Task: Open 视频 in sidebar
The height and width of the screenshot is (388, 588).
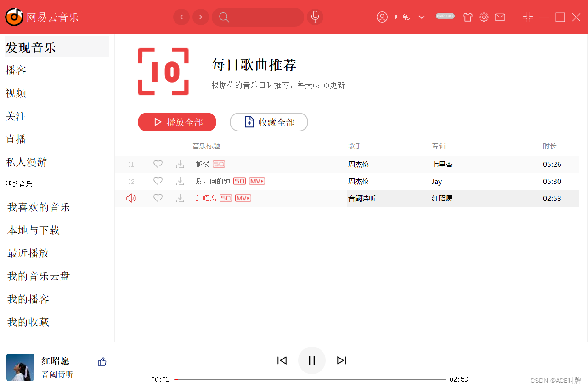Action: [16, 93]
